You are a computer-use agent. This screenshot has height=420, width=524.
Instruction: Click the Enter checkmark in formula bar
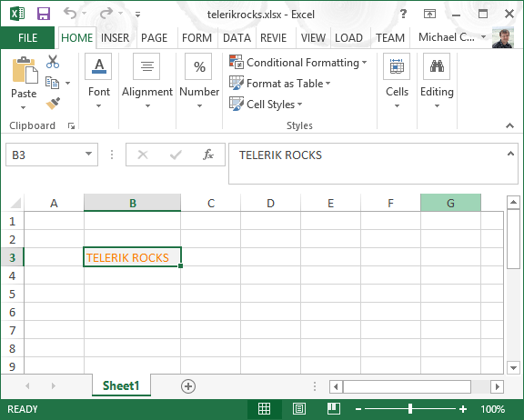pos(176,155)
